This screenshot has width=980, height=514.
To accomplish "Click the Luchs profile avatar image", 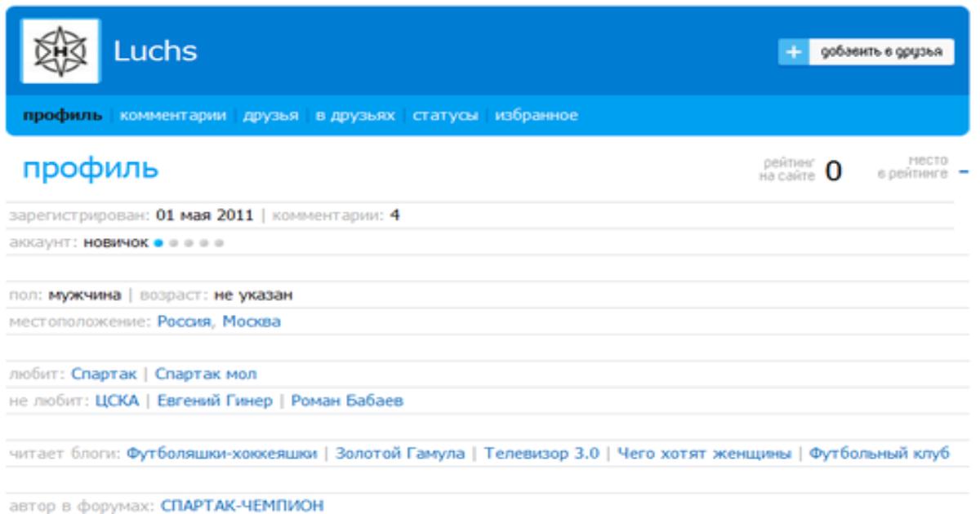I will (60, 51).
